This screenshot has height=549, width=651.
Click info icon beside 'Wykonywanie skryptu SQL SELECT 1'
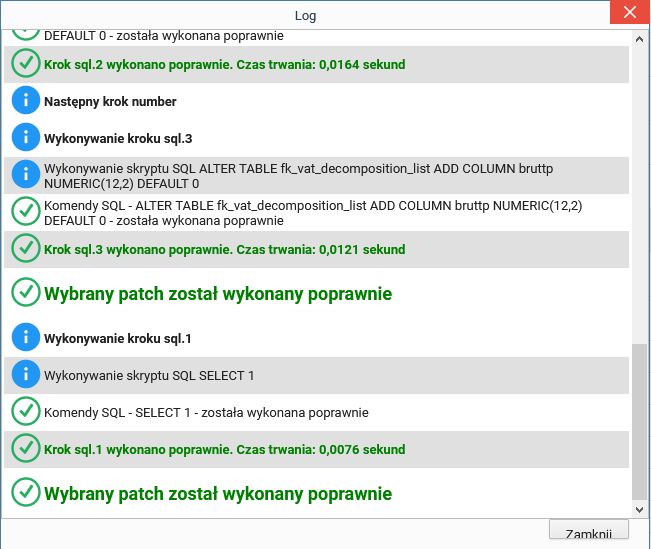(26, 374)
